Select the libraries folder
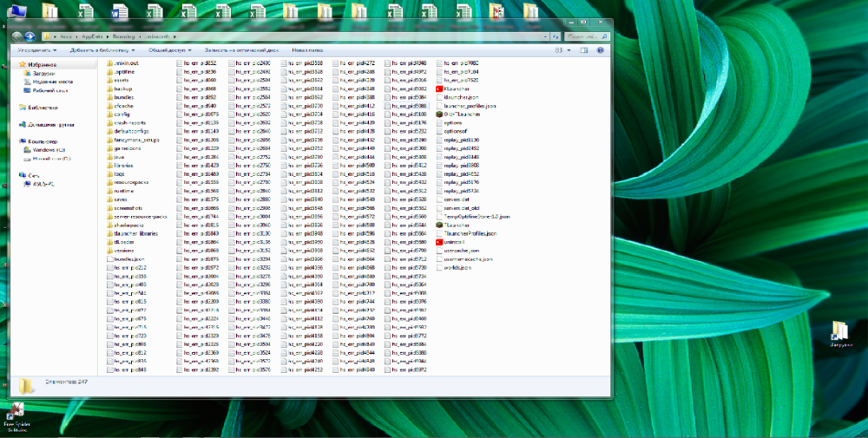Image resolution: width=868 pixels, height=438 pixels. click(x=120, y=166)
